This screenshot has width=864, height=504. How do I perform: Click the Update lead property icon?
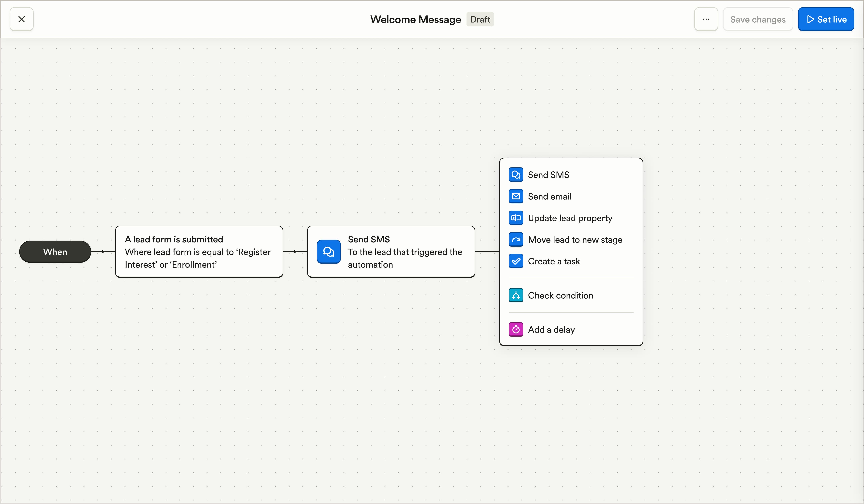tap(516, 218)
